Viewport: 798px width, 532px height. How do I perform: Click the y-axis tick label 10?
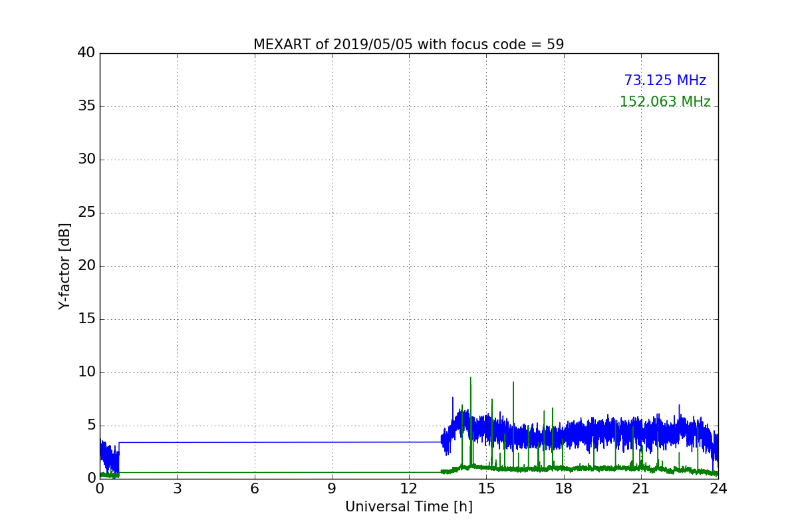pos(86,372)
